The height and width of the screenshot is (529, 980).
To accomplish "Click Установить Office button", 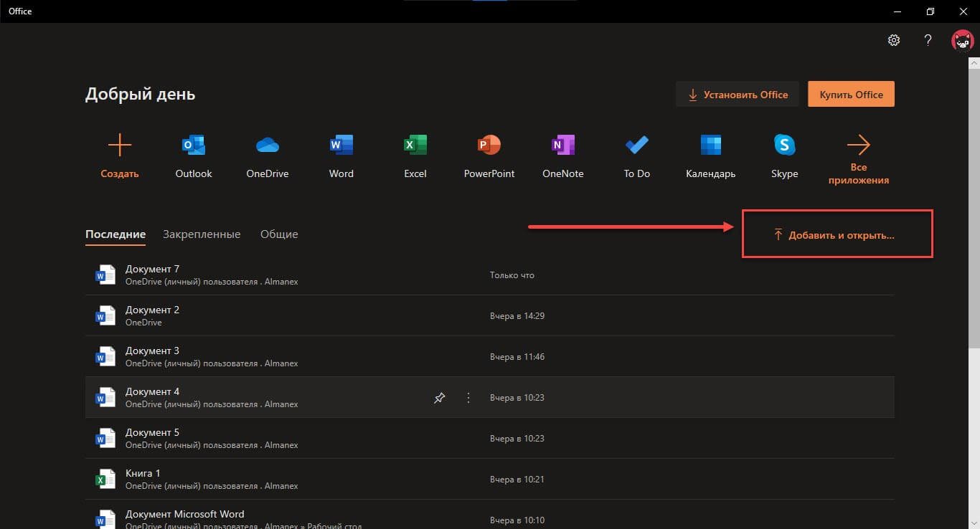I will pyautogui.click(x=738, y=95).
